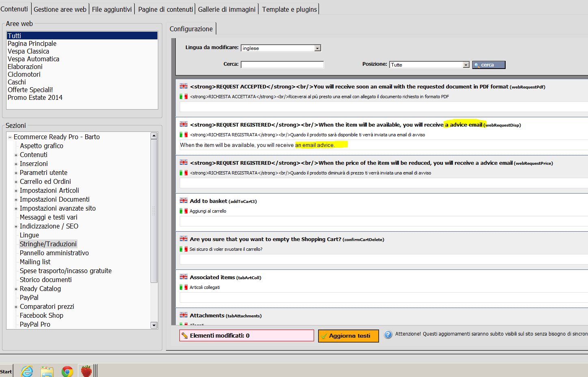
Task: Click the empty translation field under 'Aggiungi al carrello'
Action: pyautogui.click(x=384, y=221)
